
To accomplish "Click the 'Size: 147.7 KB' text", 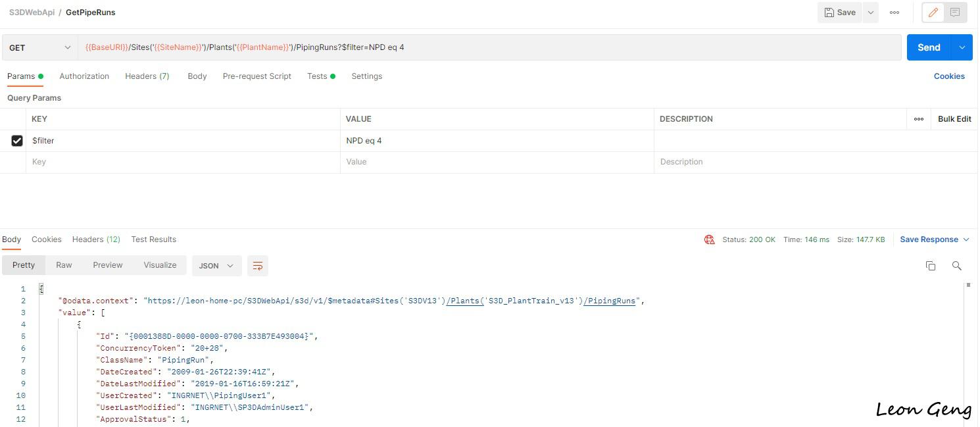I will pyautogui.click(x=861, y=239).
